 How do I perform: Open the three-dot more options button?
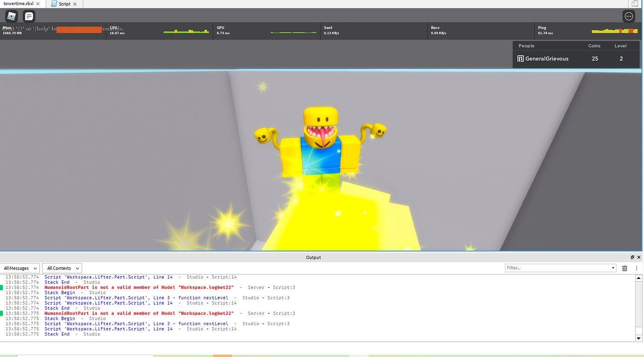(629, 16)
